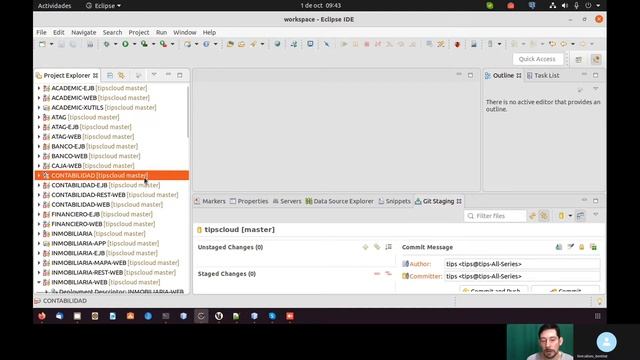
Task: Click the Author text field
Action: (x=522, y=264)
